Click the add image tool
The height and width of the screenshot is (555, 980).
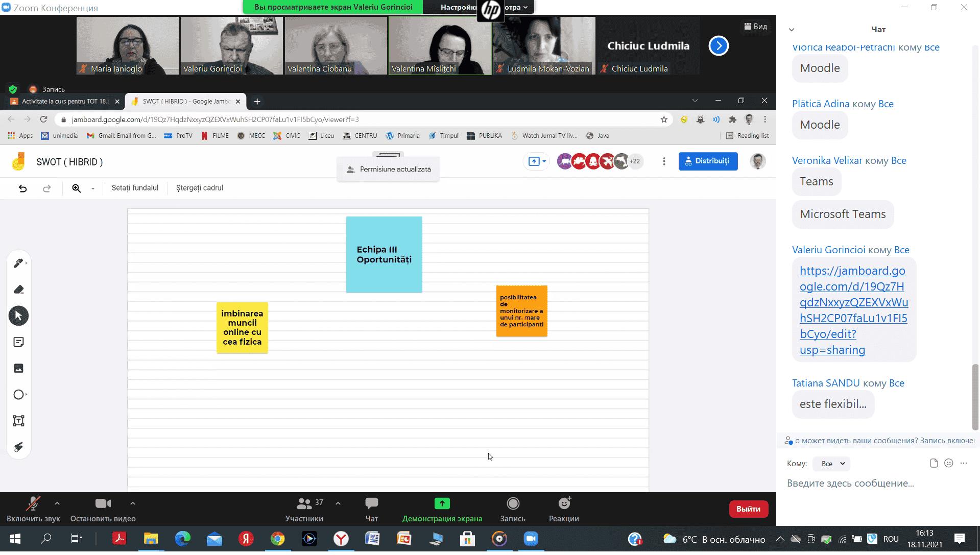point(18,368)
